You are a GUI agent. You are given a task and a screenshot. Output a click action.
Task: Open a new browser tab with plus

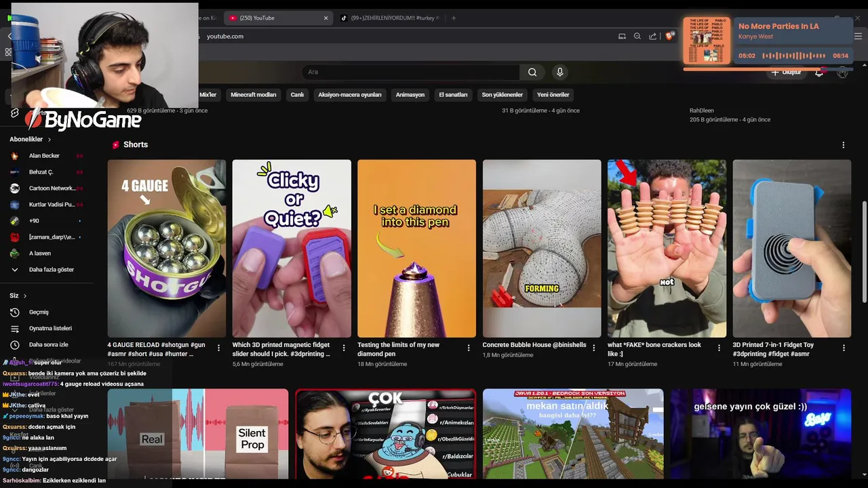tap(454, 18)
